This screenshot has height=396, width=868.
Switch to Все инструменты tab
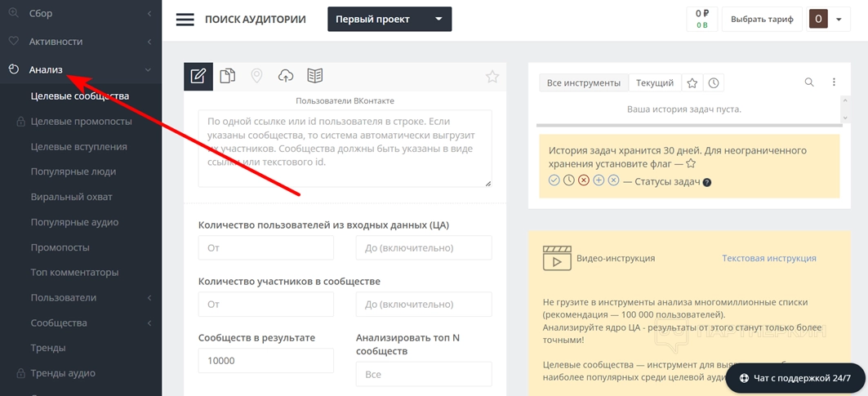pyautogui.click(x=584, y=83)
